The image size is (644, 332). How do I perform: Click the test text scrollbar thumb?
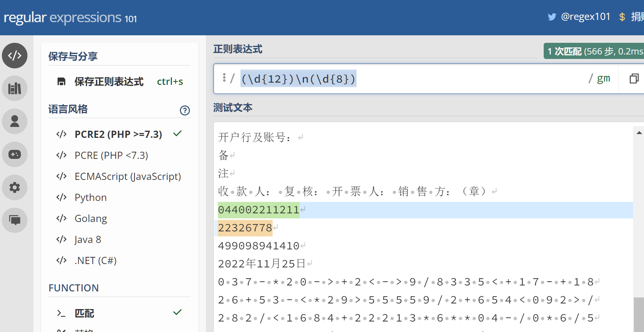click(x=639, y=315)
